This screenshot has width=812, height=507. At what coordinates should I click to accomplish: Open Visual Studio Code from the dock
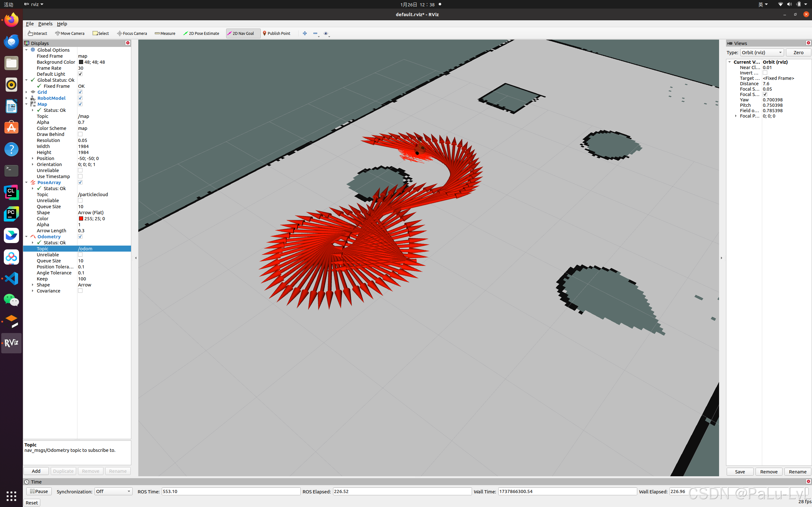[x=11, y=278]
